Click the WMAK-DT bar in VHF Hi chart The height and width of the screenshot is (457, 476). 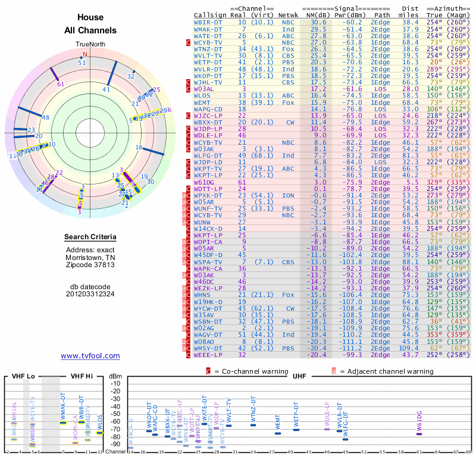[x=63, y=422]
